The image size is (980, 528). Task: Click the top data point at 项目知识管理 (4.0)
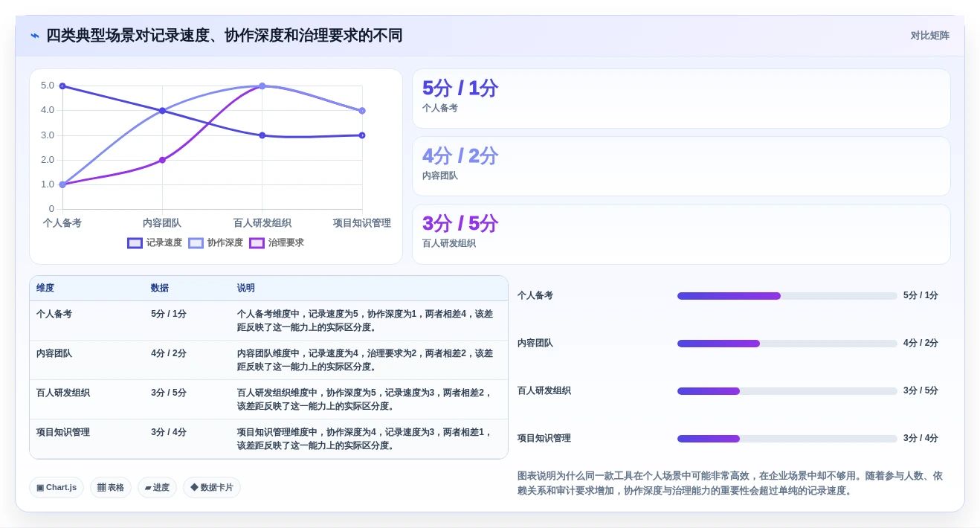pyautogui.click(x=362, y=111)
